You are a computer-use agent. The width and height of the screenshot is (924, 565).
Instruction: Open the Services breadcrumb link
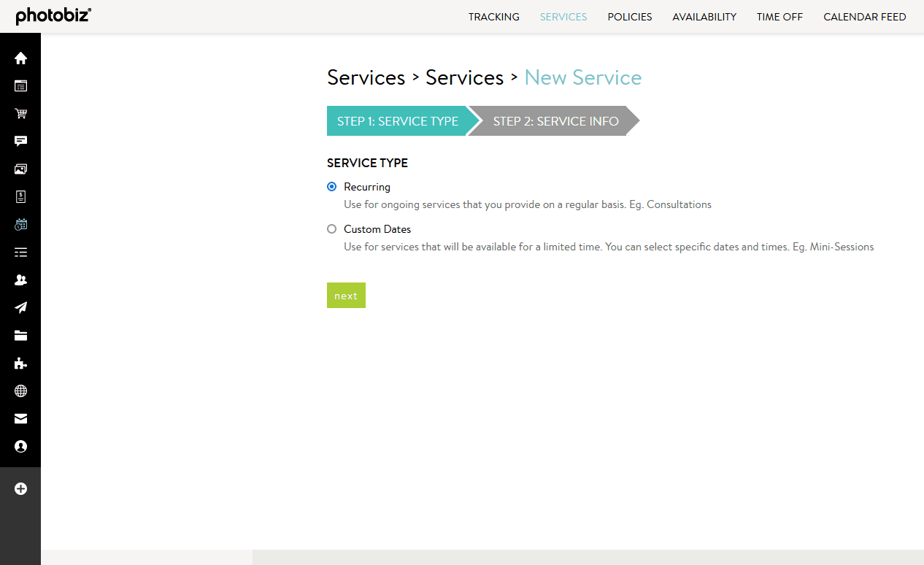(366, 77)
